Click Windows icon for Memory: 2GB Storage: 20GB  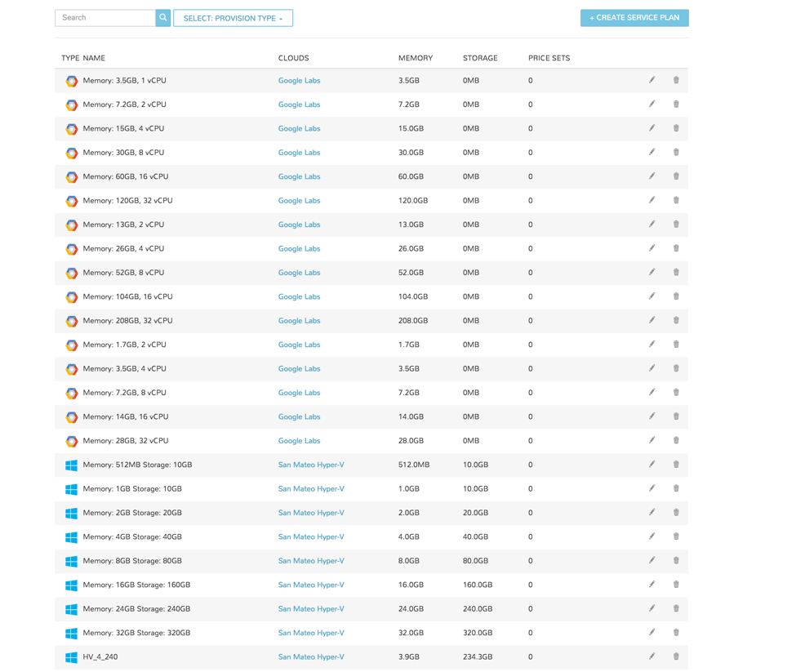[72, 514]
